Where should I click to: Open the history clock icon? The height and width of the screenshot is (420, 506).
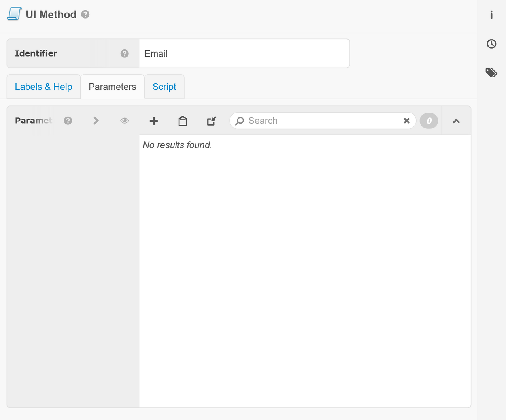(491, 43)
